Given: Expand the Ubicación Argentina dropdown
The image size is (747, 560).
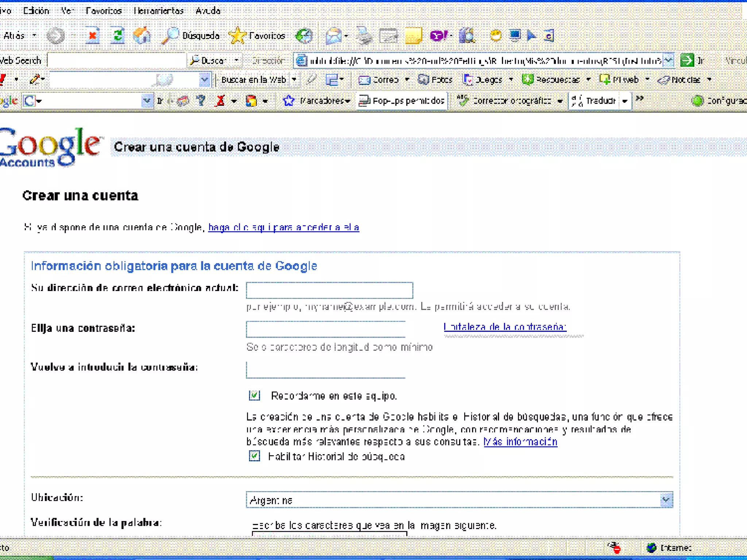Looking at the screenshot, I should click(x=666, y=499).
